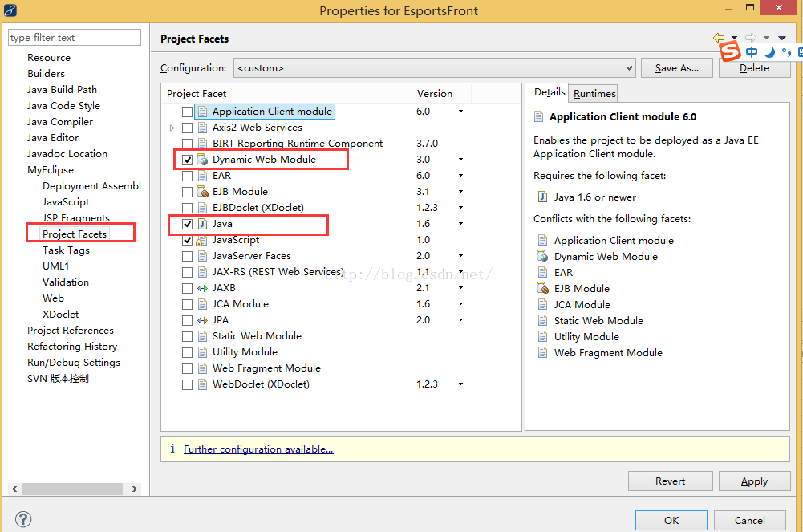Open the Java version 1.6 dropdown
This screenshot has height=532, width=803.
pos(460,224)
